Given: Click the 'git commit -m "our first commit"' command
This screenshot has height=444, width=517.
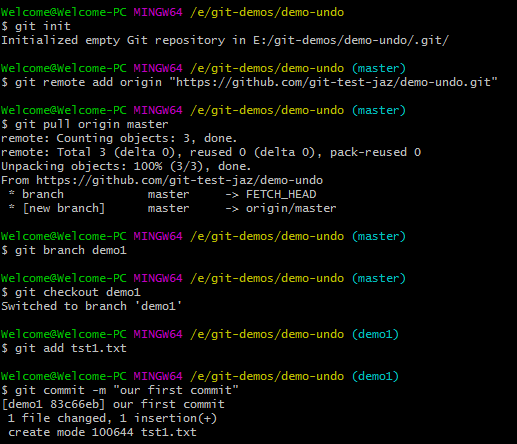Looking at the screenshot, I should [x=127, y=390].
